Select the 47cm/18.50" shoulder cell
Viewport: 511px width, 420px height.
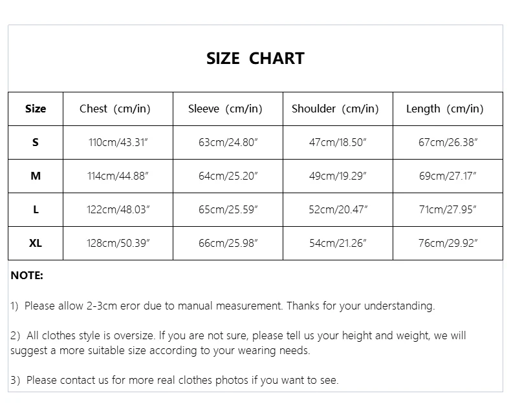(338, 142)
